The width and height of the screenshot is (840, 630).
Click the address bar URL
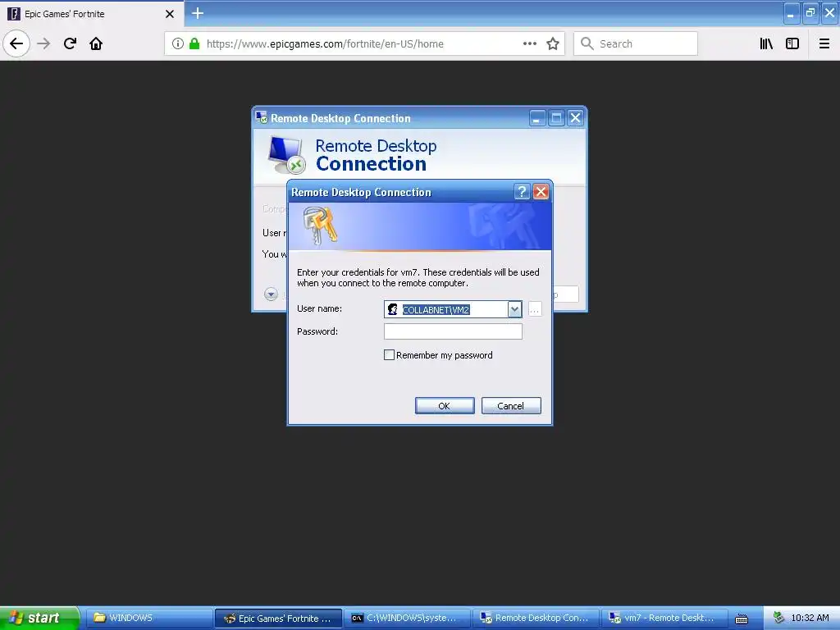click(325, 44)
